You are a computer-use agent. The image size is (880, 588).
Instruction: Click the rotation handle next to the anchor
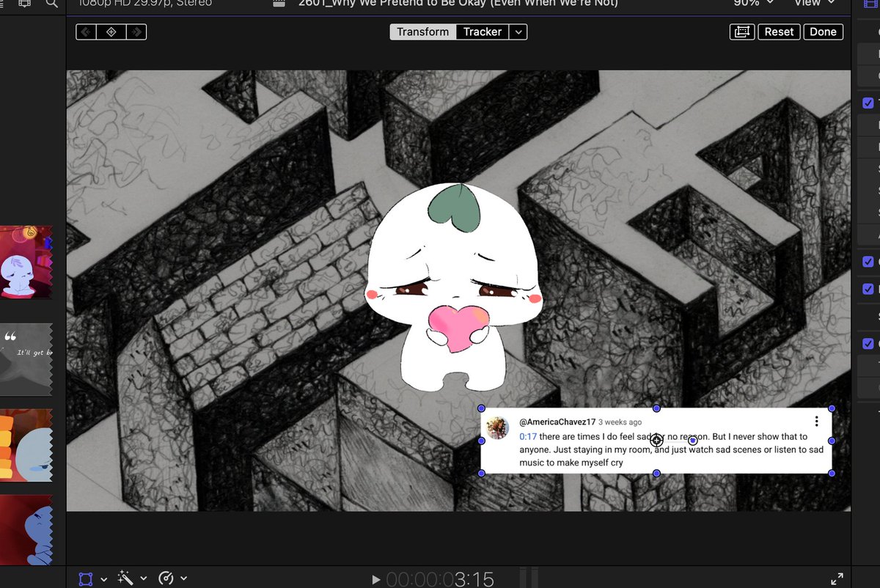tap(692, 441)
